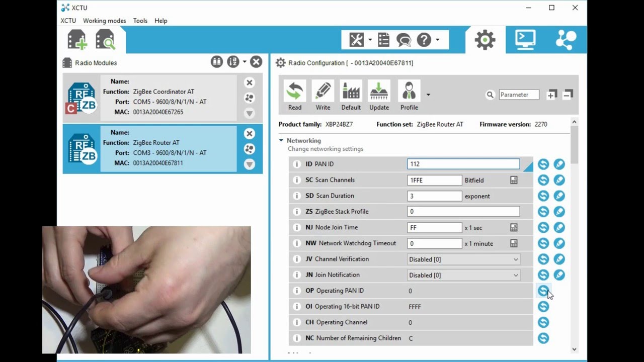Refresh the Operating PAN ID value
The width and height of the screenshot is (644, 362).
click(543, 291)
